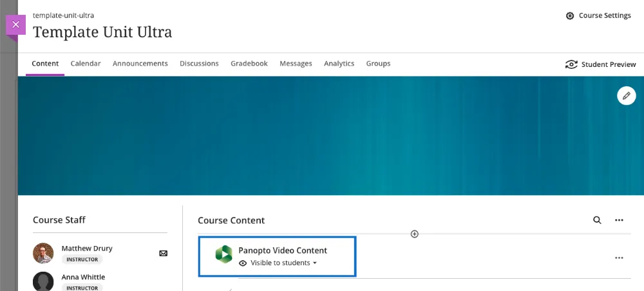
Task: Toggle visibility eye on Panopto Video Content
Action: pyautogui.click(x=243, y=263)
